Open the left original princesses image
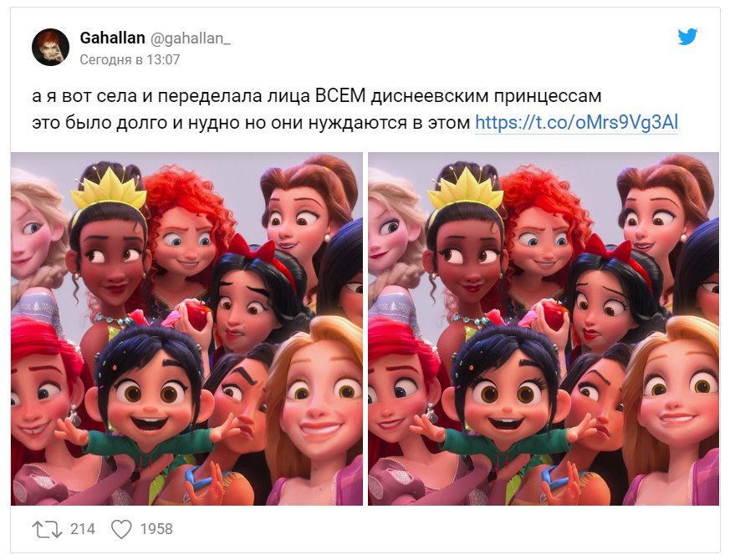 point(186,328)
